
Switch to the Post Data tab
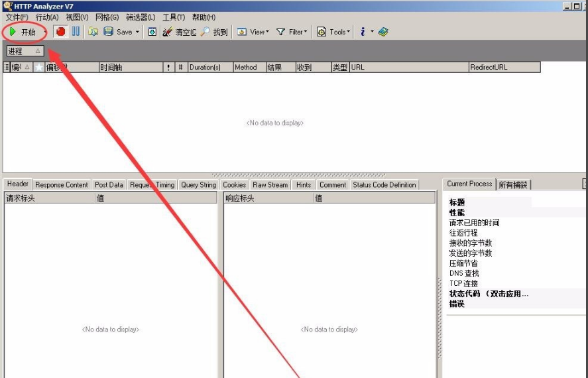click(109, 185)
